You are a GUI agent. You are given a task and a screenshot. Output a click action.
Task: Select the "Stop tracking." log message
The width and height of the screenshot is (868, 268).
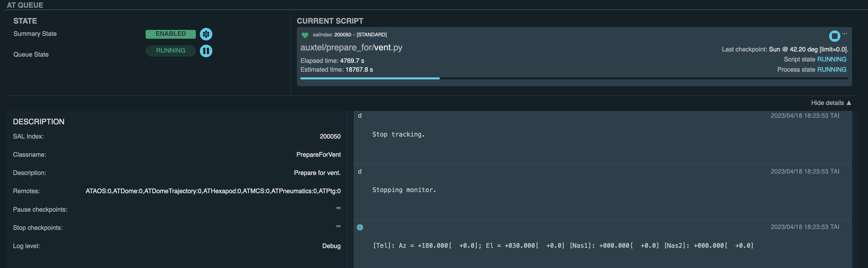click(398, 134)
